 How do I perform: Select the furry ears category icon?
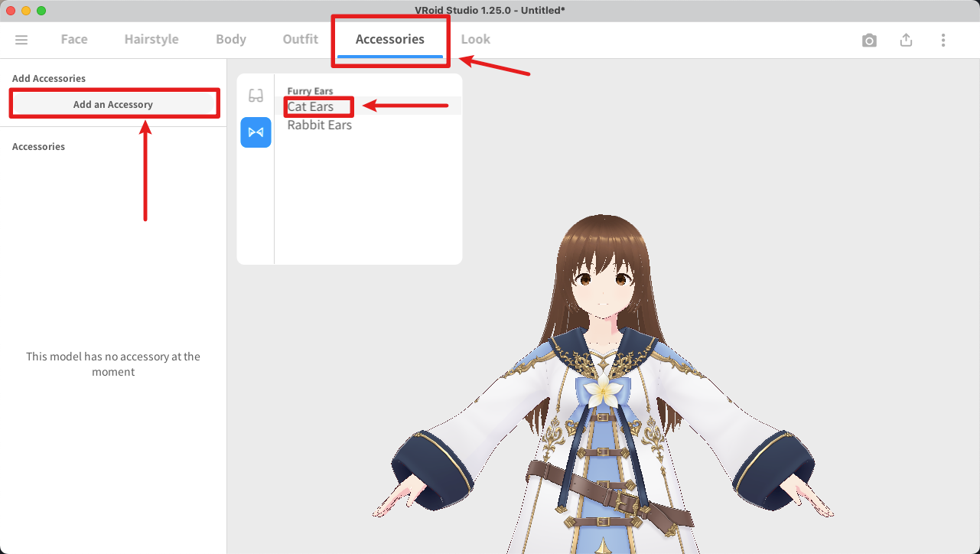pos(256,132)
